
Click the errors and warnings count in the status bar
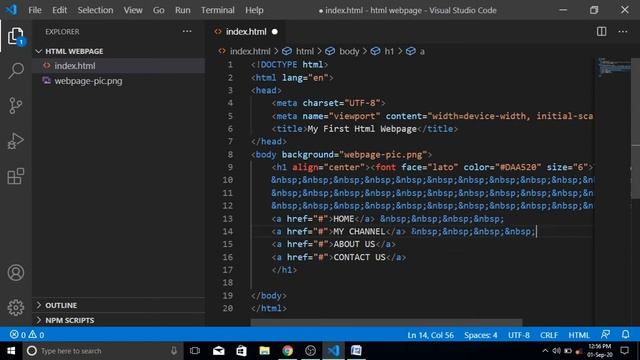[x=27, y=335]
